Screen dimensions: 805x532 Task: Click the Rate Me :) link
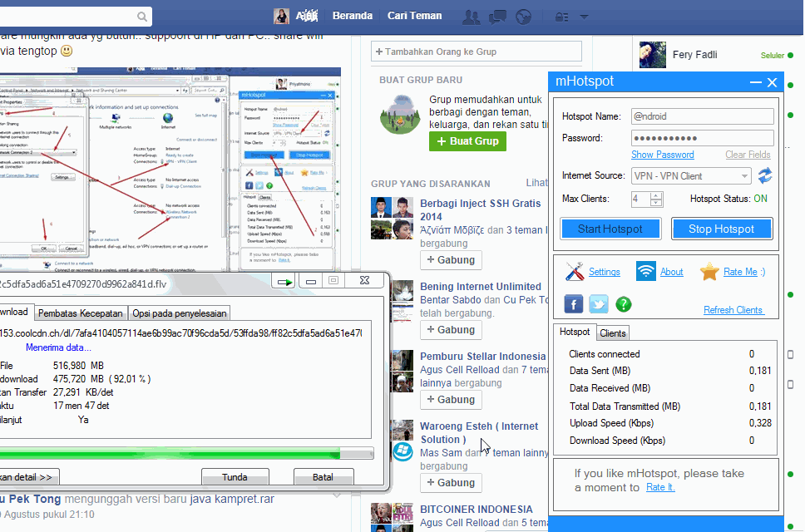pyautogui.click(x=744, y=271)
